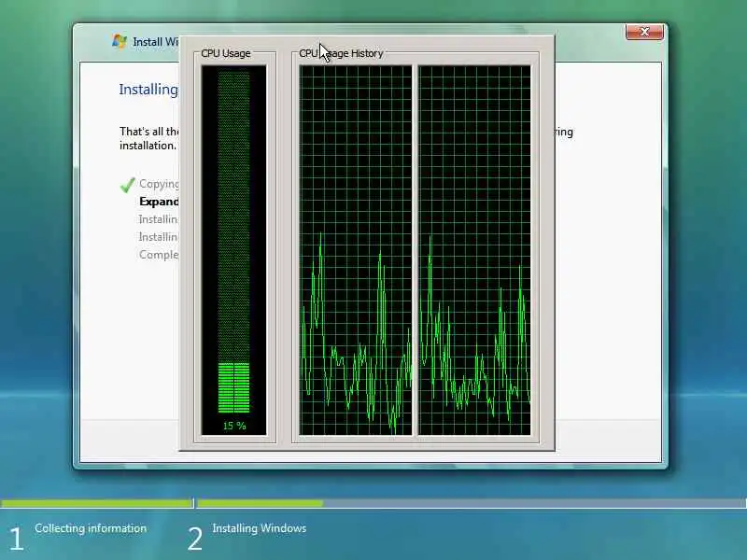Image resolution: width=747 pixels, height=560 pixels.
Task: Click the CPU Usage meter bar
Action: 234,243
